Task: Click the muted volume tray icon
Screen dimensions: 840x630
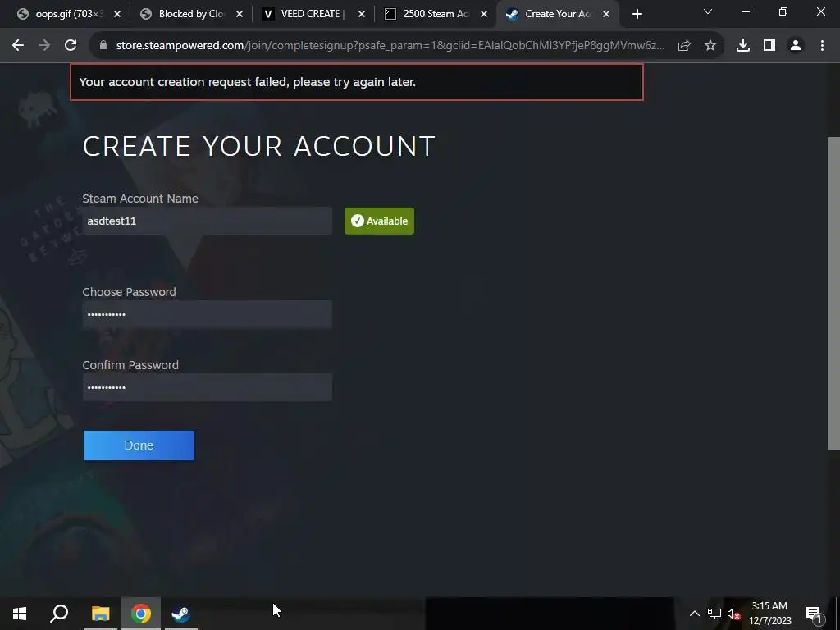Action: (x=733, y=614)
